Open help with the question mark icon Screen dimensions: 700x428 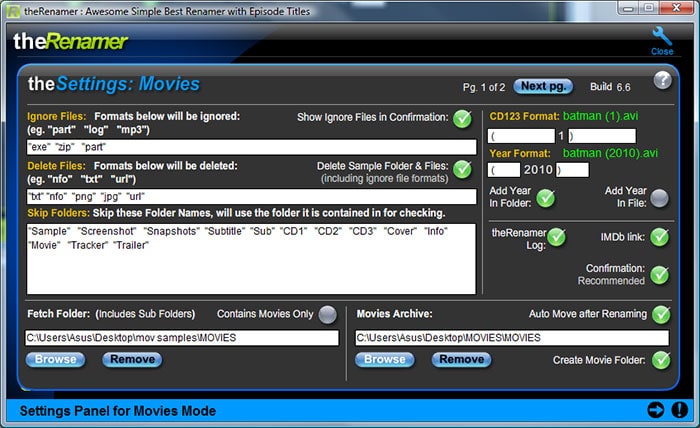pyautogui.click(x=662, y=80)
